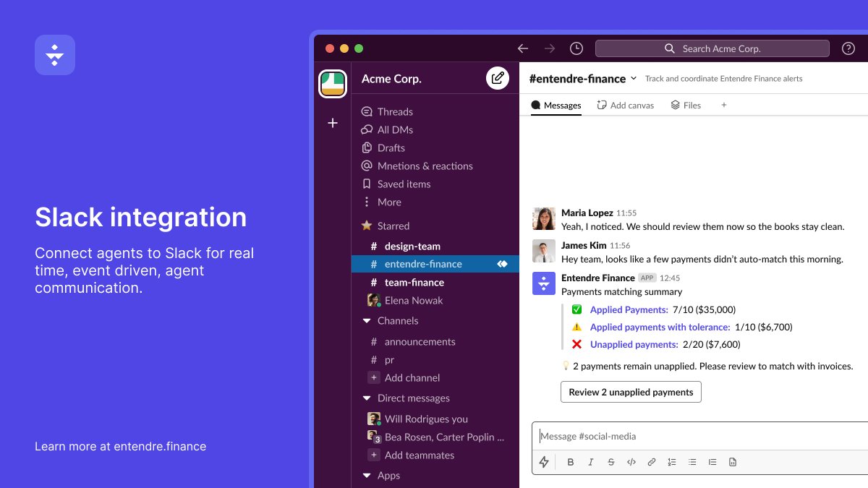Open the history clock icon

[x=576, y=48]
